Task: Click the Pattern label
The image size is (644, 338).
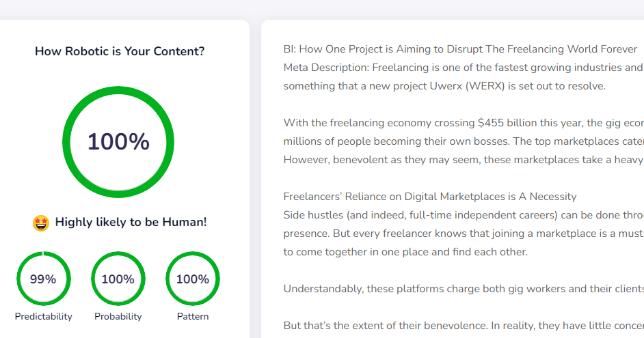Action: (x=193, y=316)
